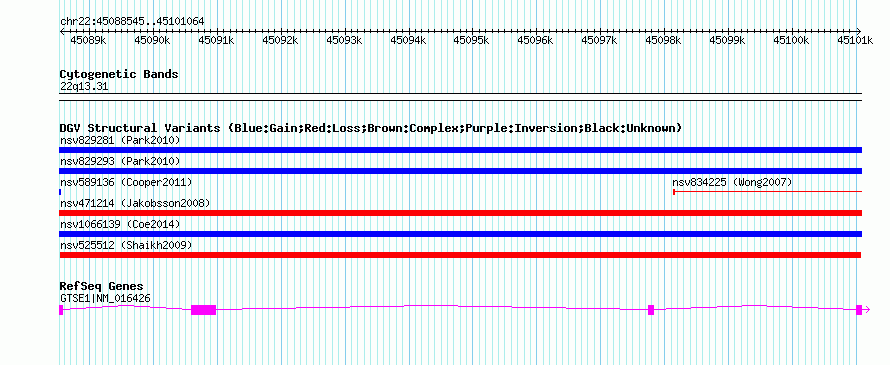Click the 45091k ruler tick label

216,40
